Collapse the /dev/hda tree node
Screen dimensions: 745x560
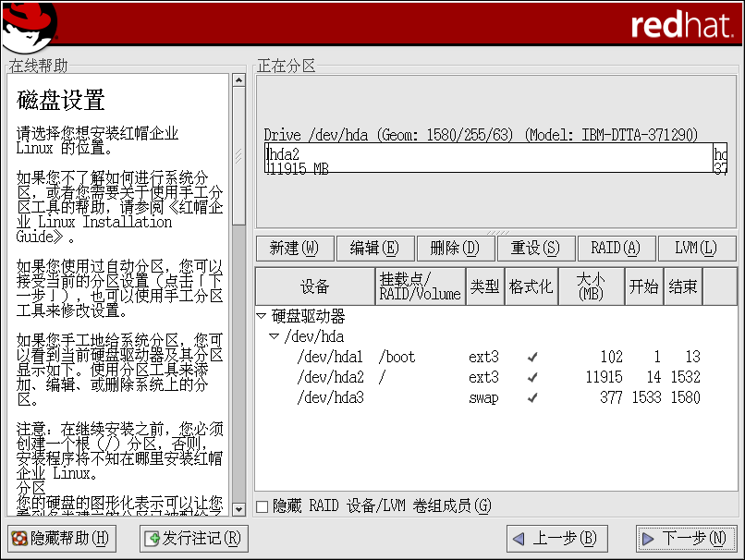[274, 336]
